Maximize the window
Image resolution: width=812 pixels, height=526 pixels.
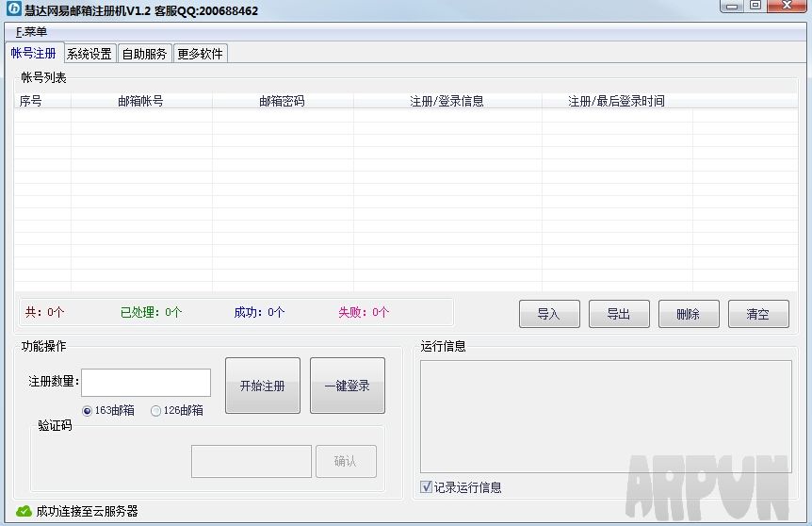[x=755, y=6]
